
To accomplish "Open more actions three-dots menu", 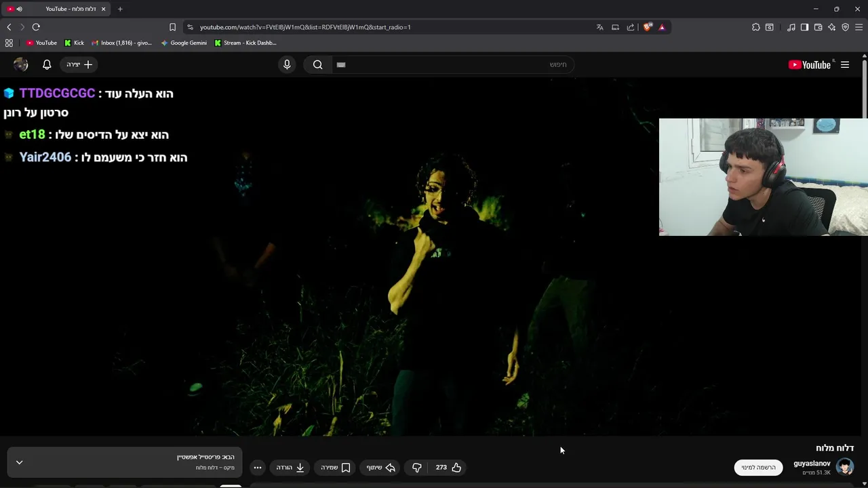I will point(258,468).
